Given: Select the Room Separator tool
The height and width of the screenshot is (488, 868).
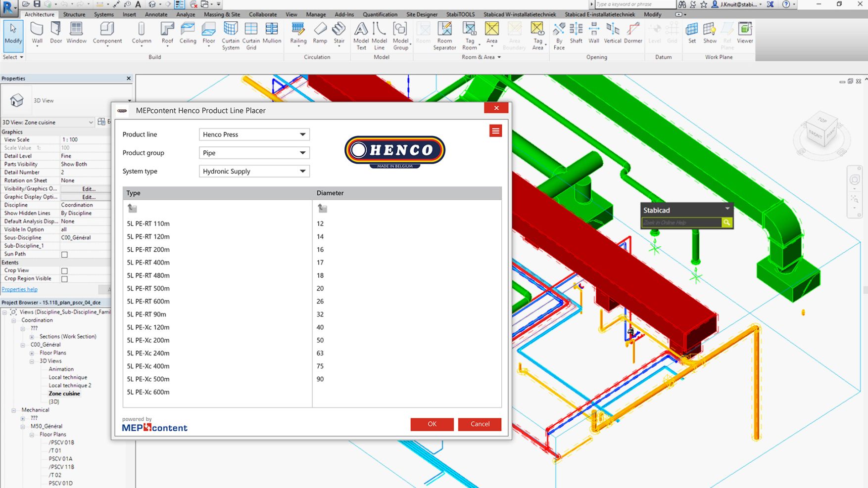Looking at the screenshot, I should pyautogui.click(x=444, y=36).
